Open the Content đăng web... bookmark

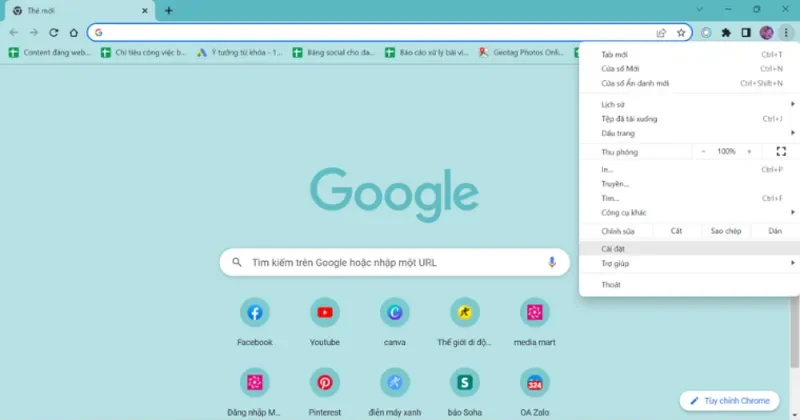[49, 53]
